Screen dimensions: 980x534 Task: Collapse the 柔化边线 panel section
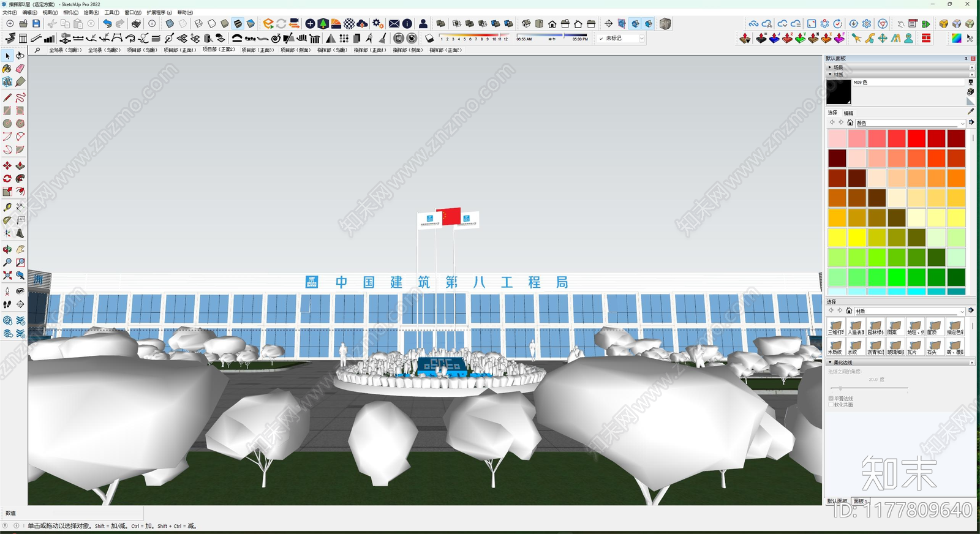[x=830, y=363]
